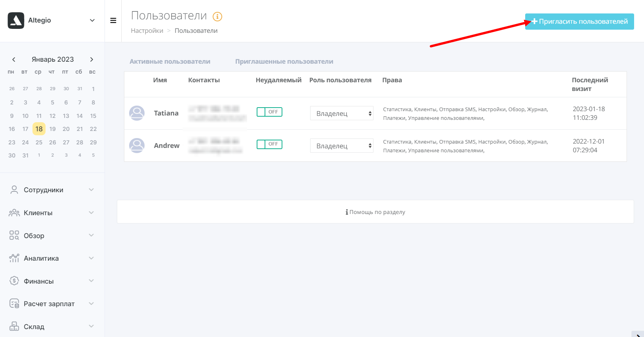
Task: Click the name Andrew
Action: 167,146
